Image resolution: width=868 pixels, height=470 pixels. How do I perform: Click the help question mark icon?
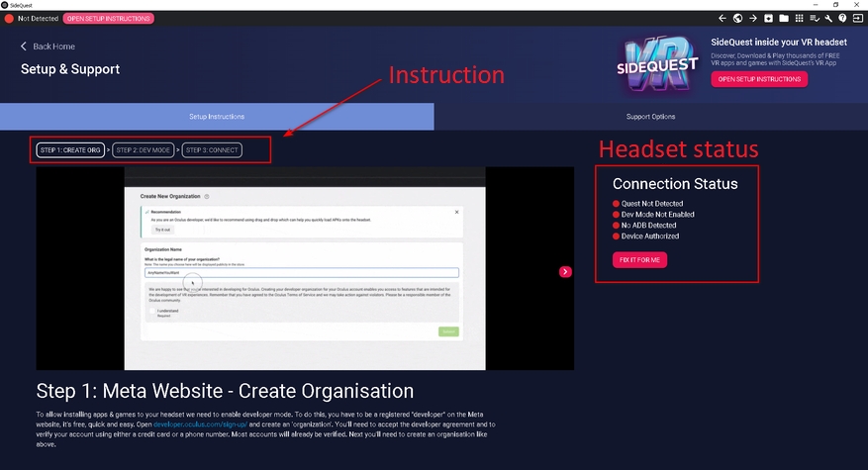[x=843, y=19]
